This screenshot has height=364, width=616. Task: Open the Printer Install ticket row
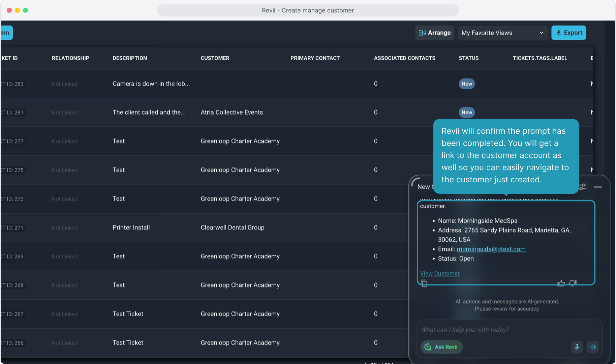131,227
